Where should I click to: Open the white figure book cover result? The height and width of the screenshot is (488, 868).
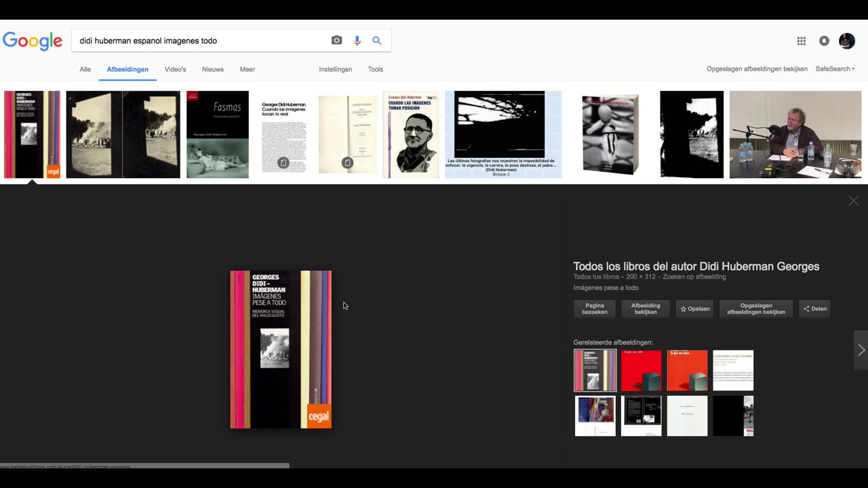click(x=611, y=134)
